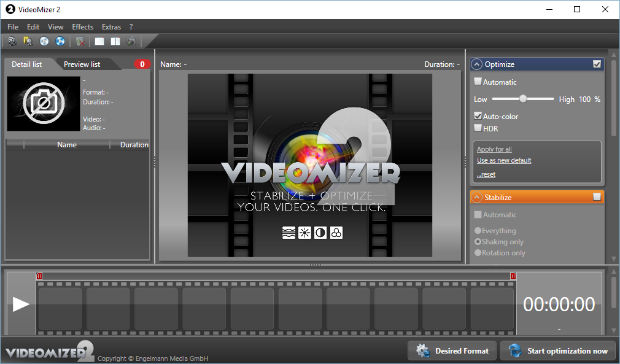The width and height of the screenshot is (620, 364).
Task: Click the "Audio: -" text in the detail list
Action: pos(94,128)
